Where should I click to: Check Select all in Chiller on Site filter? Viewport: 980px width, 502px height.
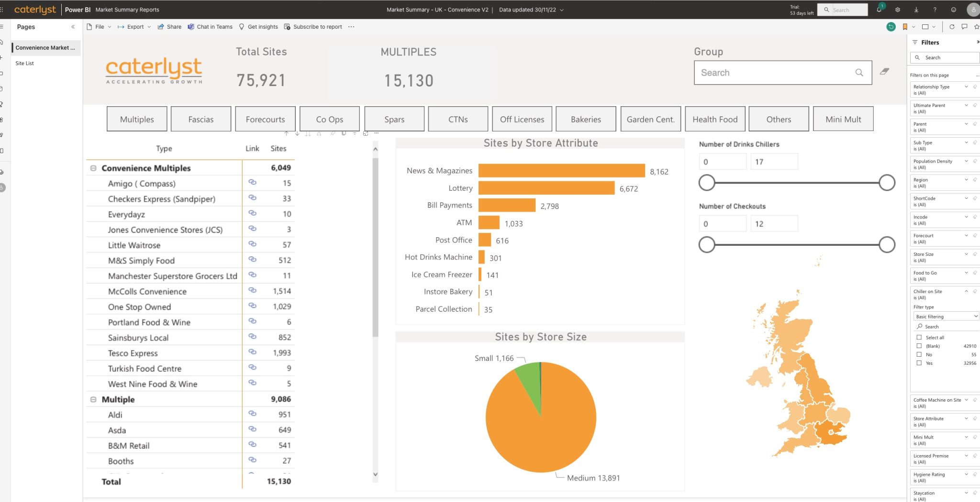tap(919, 337)
